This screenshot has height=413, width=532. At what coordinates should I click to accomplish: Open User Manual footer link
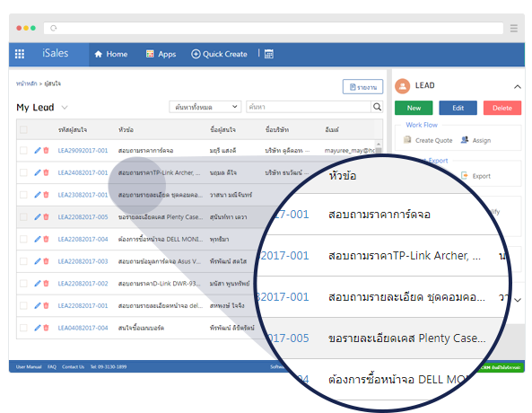29,367
